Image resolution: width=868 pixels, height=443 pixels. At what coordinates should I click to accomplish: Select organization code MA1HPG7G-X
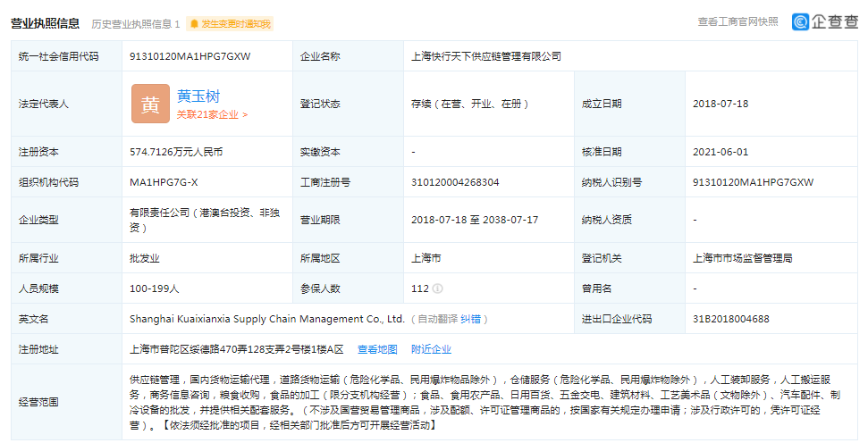click(164, 182)
